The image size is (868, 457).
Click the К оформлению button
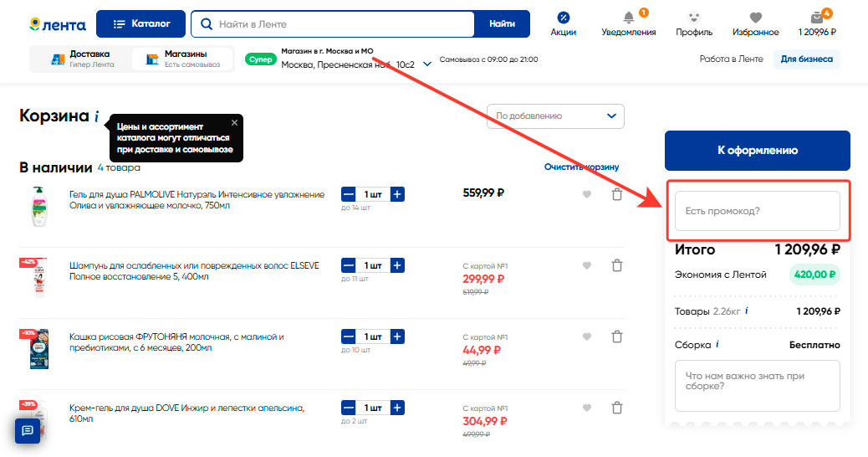point(758,150)
